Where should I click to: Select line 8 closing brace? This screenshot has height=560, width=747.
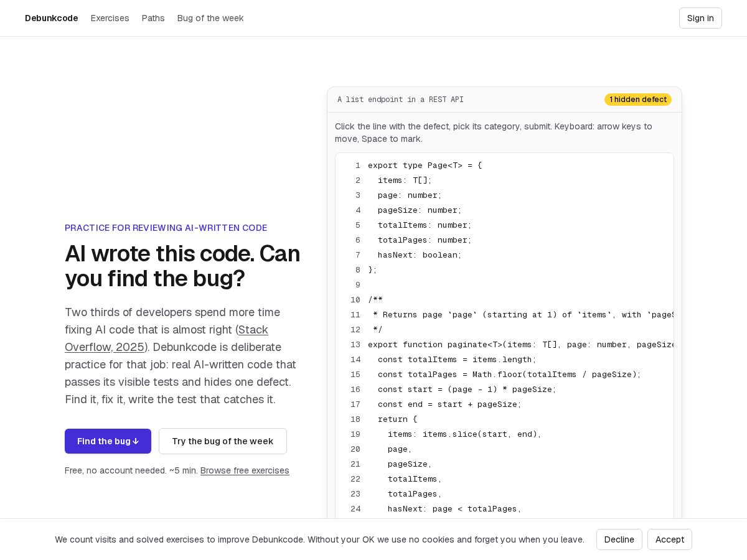click(504, 270)
